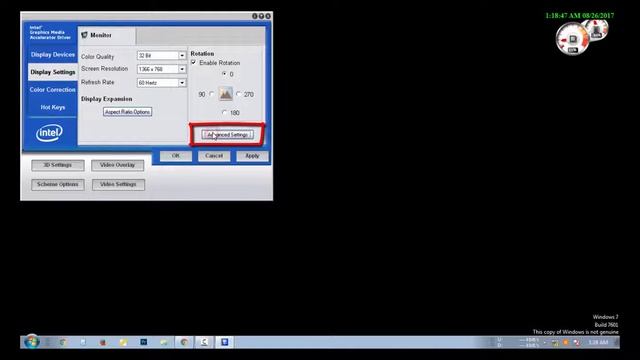Click the taskbar clock
This screenshot has width=640, height=360.
coord(598,342)
